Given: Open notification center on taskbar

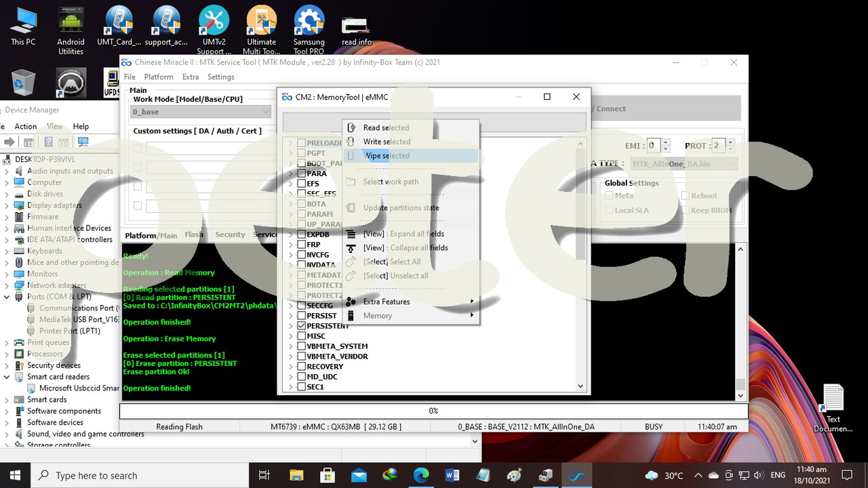Looking at the screenshot, I should 847,475.
